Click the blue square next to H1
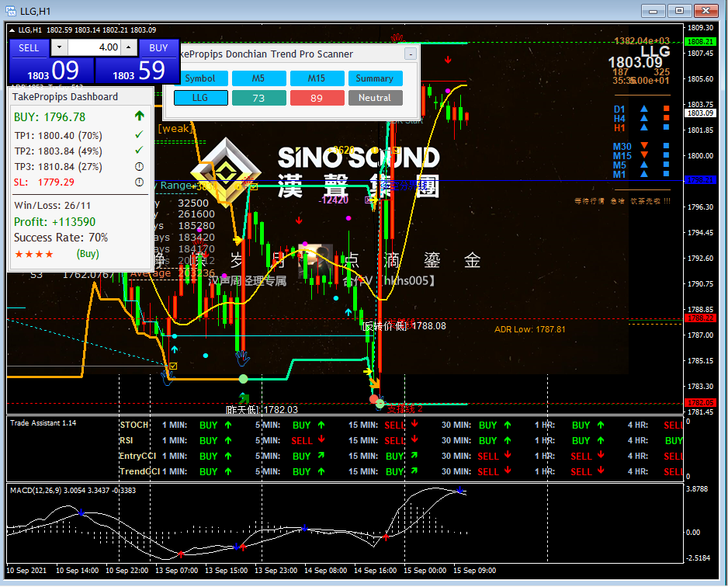The width and height of the screenshot is (728, 587). (666, 127)
